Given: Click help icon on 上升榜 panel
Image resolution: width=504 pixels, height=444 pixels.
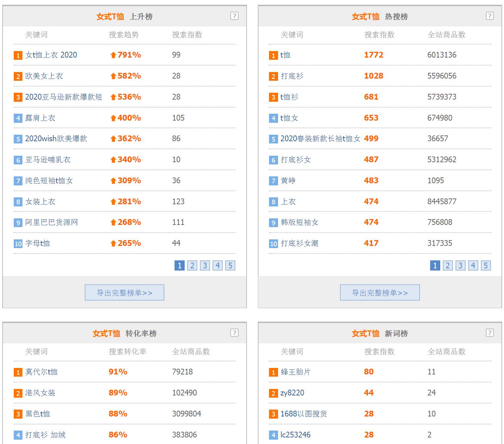Looking at the screenshot, I should point(234,16).
